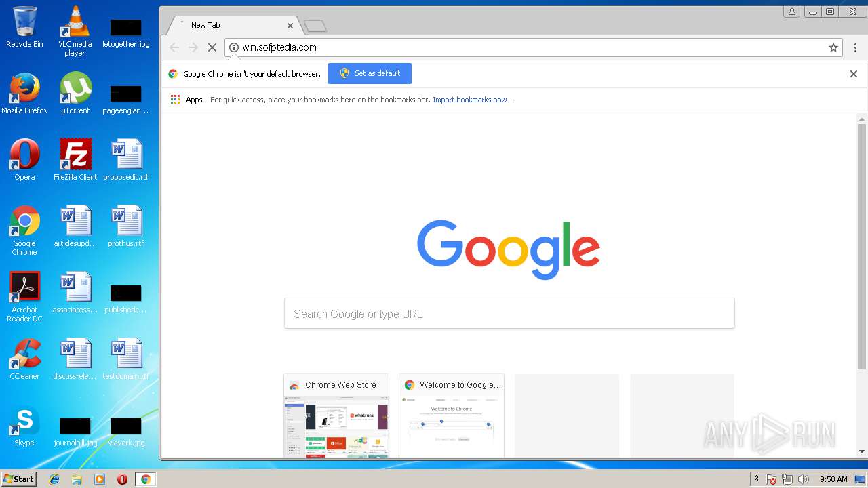Open media player taskbar icon
The image size is (868, 488).
100,479
